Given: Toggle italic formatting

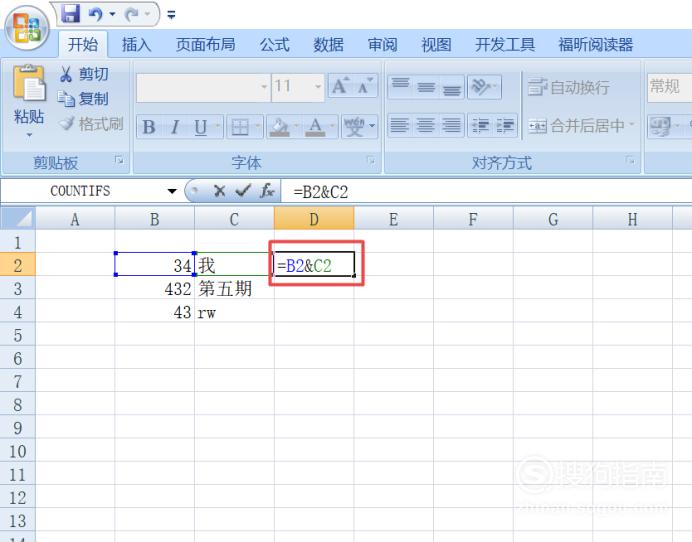Looking at the screenshot, I should [175, 127].
